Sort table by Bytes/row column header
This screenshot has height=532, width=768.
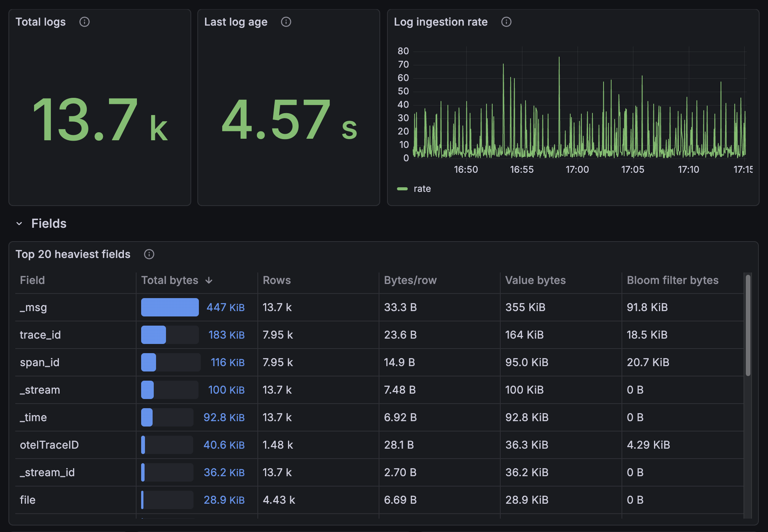pos(410,280)
